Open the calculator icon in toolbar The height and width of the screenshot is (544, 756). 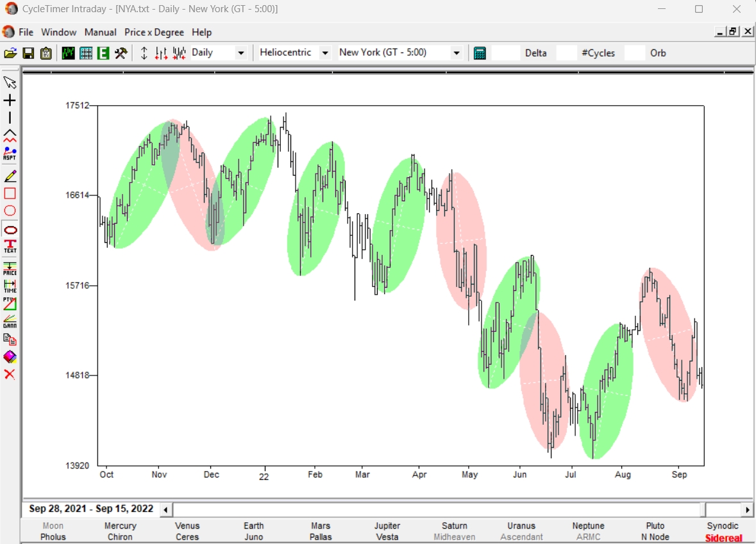pyautogui.click(x=480, y=53)
